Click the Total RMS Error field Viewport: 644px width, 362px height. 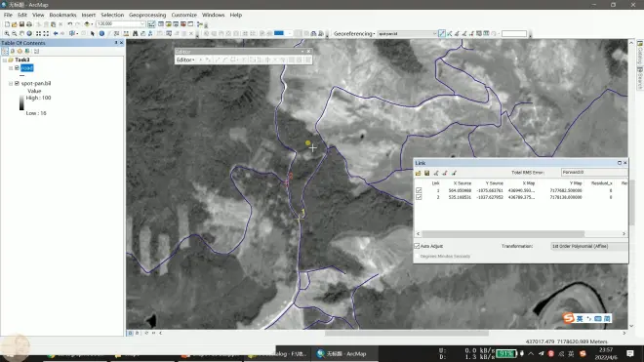(594, 173)
